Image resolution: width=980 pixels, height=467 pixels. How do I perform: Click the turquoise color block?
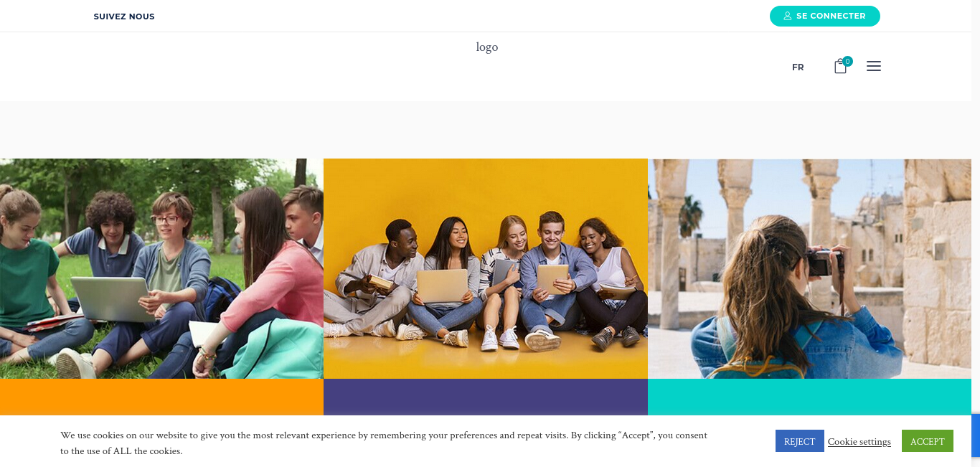pyautogui.click(x=809, y=397)
